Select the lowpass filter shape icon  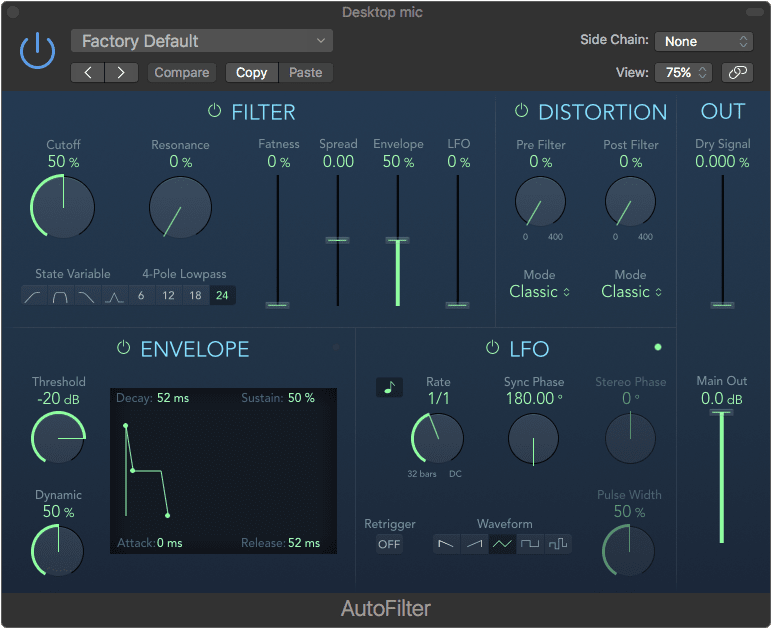(87, 296)
